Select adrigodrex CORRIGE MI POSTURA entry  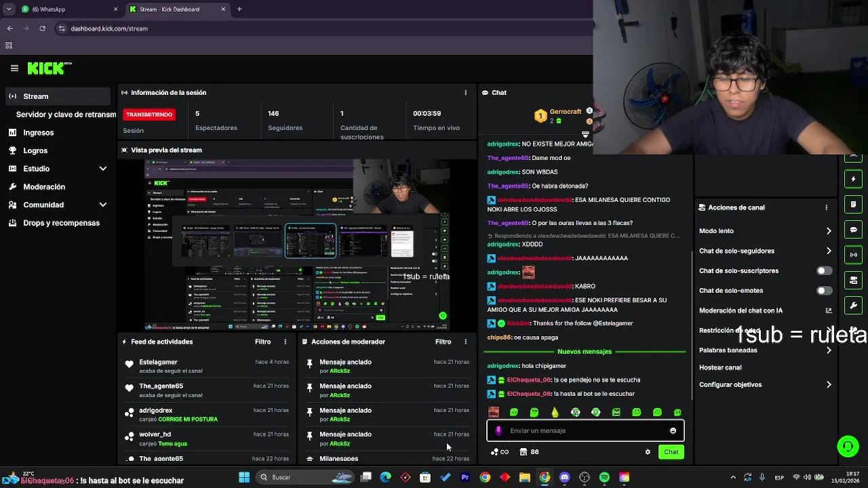coord(207,415)
